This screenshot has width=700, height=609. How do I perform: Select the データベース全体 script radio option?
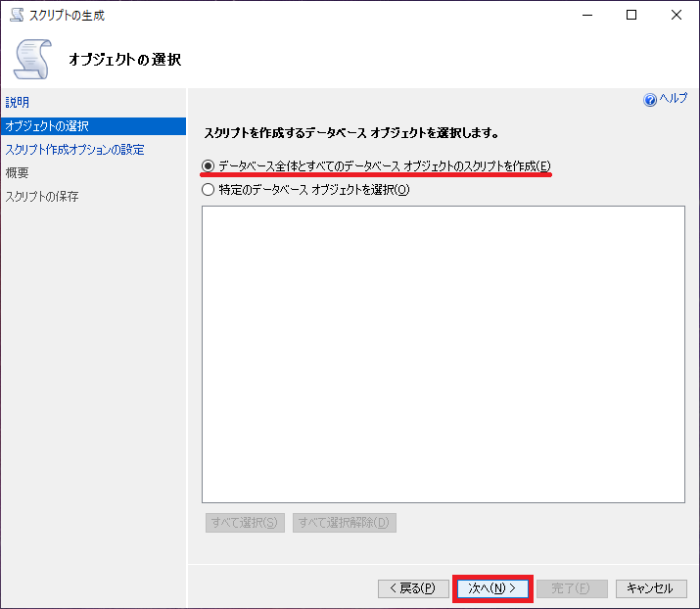pyautogui.click(x=208, y=166)
